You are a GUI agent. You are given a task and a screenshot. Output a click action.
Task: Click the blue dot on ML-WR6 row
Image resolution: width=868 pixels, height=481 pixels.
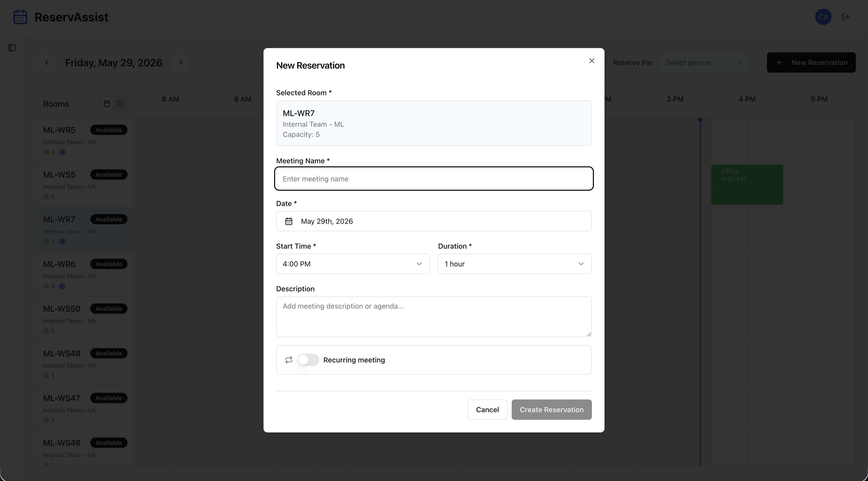point(62,286)
